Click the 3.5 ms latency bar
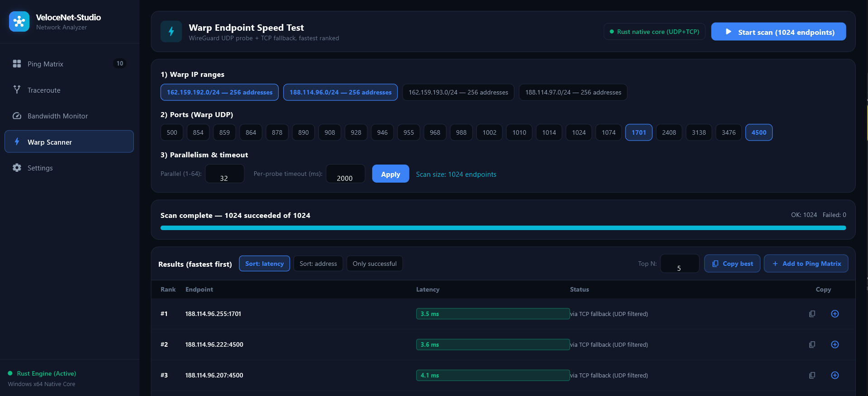The width and height of the screenshot is (868, 396). pyautogui.click(x=493, y=314)
